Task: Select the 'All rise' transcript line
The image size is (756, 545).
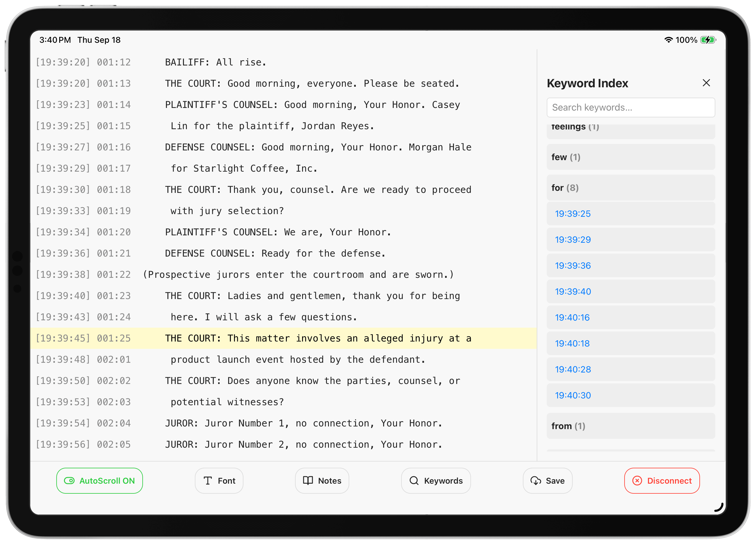Action: (216, 62)
